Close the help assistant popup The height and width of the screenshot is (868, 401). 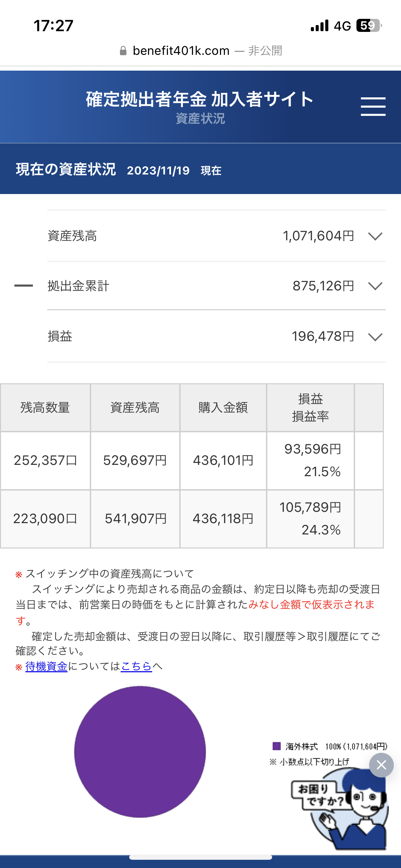point(381,765)
